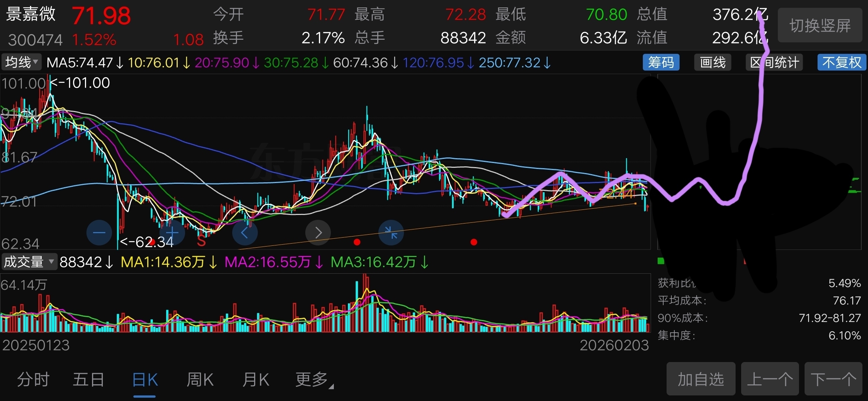Open the 均线 indicator dropdown
868x401 pixels.
(22, 62)
